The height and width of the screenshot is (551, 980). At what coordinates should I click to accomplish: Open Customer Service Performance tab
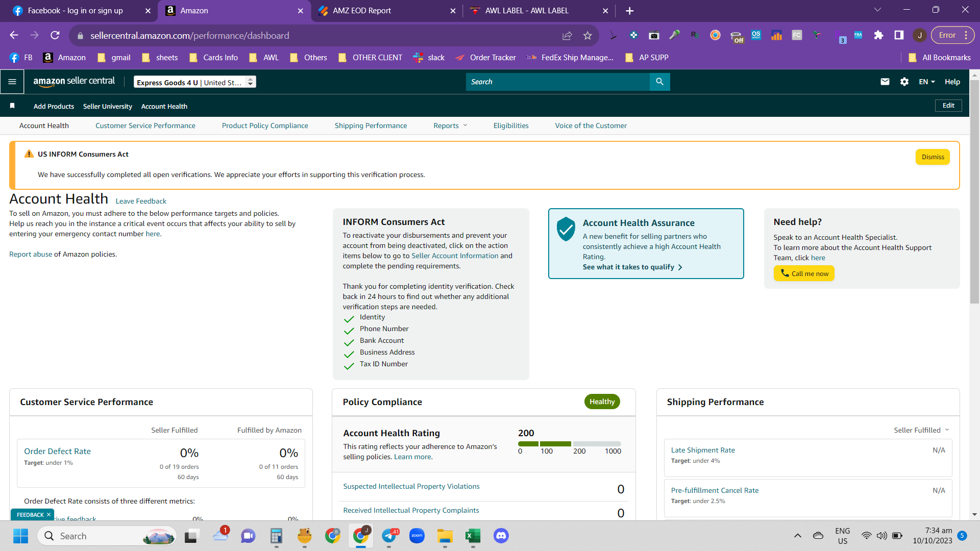tap(145, 126)
